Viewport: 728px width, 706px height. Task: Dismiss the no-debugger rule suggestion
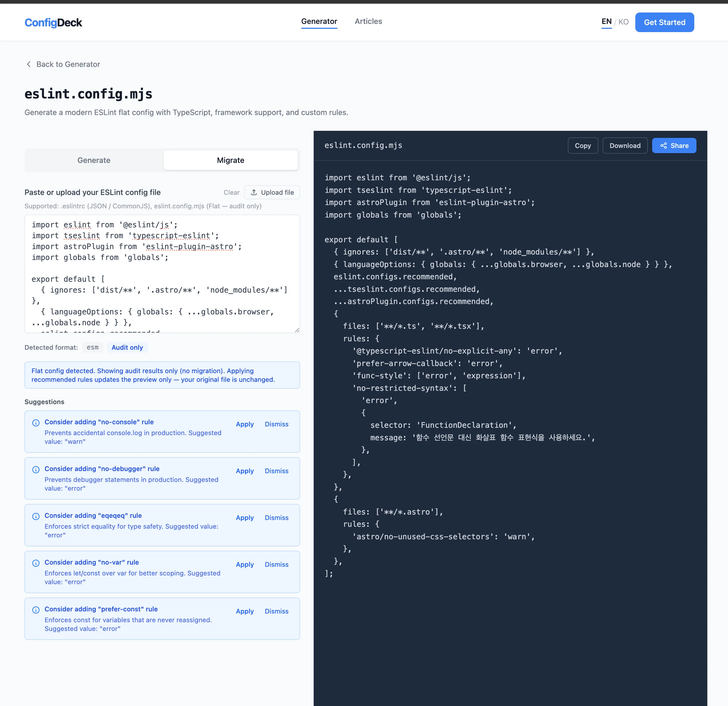(276, 471)
